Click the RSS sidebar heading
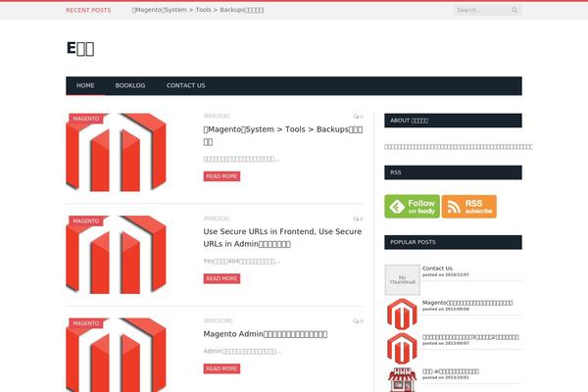This screenshot has width=588, height=392. coord(453,172)
